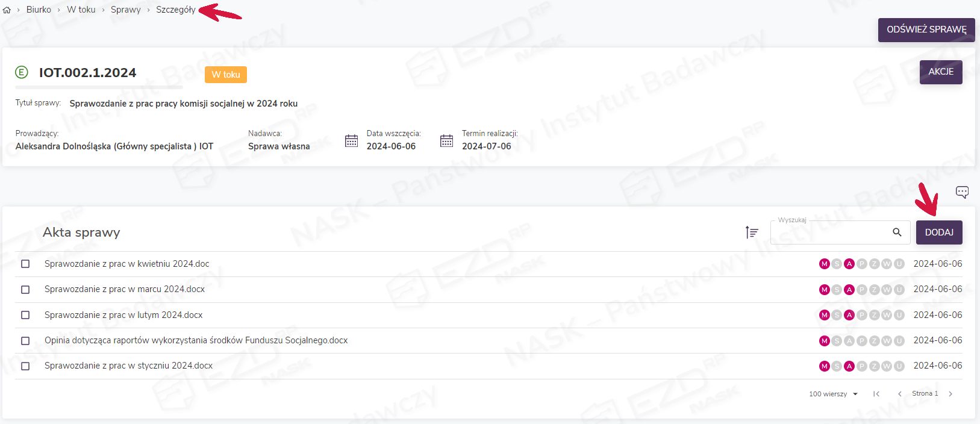Check the box for Sprawozdanie w styczniu 2024
The height and width of the screenshot is (424, 980).
25,366
